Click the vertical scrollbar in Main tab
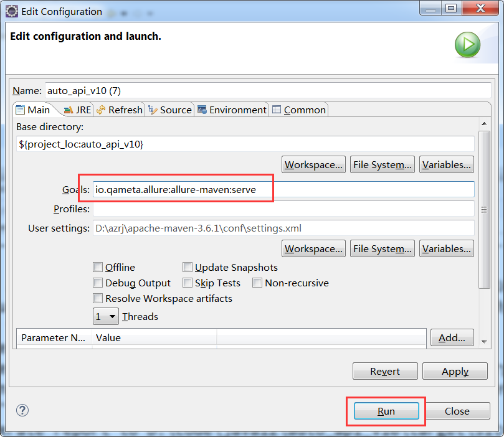The image size is (504, 437). click(x=484, y=210)
